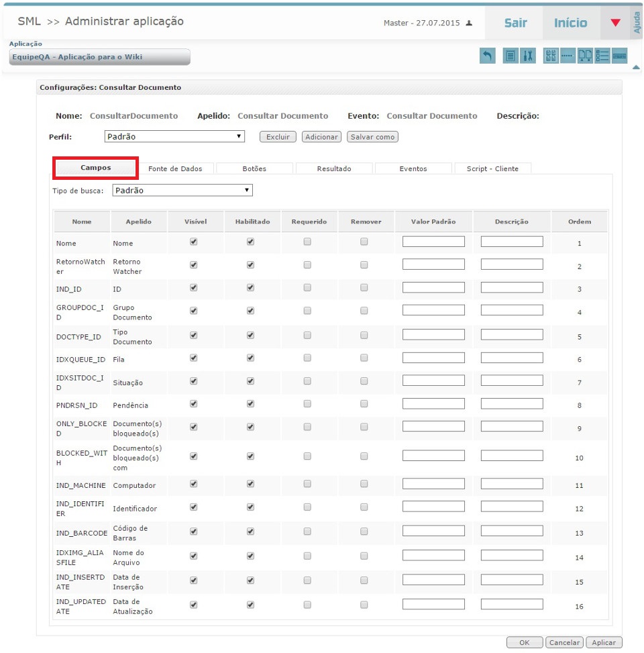Screen dimensions: 644x653
Task: Click the two-pages compare toolbar icon
Action: coord(585,57)
